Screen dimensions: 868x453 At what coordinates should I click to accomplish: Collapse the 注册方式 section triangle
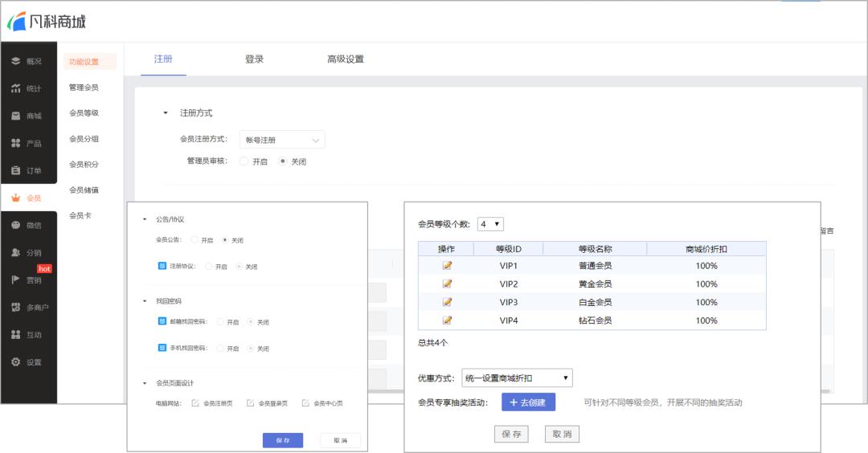(166, 113)
